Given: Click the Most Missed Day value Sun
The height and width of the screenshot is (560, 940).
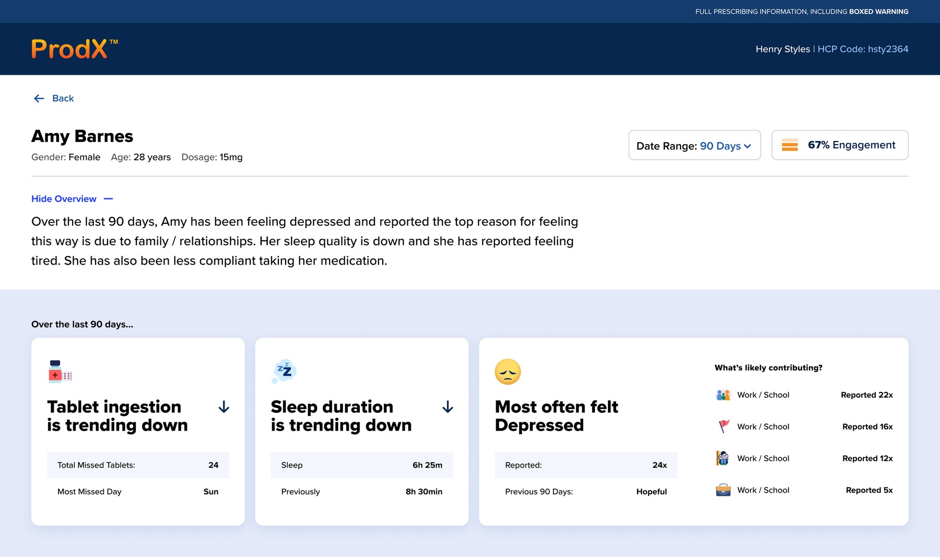Looking at the screenshot, I should [x=211, y=492].
